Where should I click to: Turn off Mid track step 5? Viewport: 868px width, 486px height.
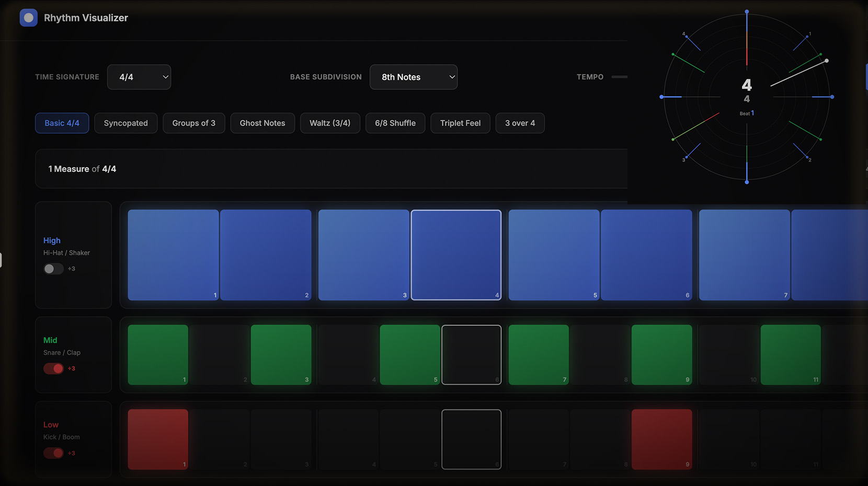pyautogui.click(x=410, y=355)
